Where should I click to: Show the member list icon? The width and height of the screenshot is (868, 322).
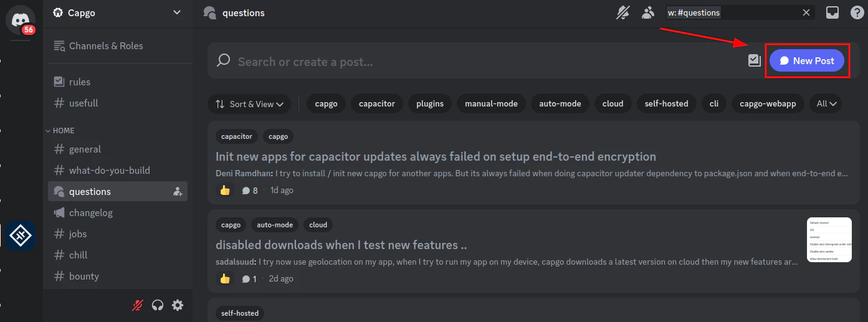pos(649,12)
